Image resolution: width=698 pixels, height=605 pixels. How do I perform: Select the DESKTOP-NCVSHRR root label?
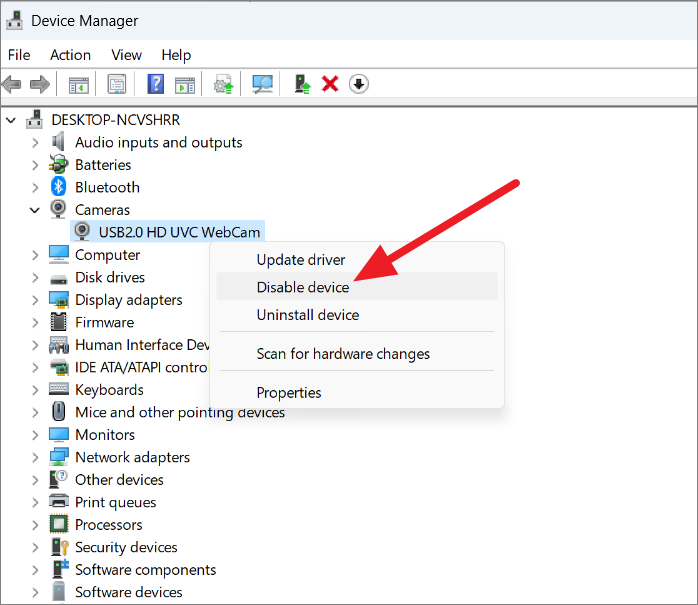click(116, 120)
